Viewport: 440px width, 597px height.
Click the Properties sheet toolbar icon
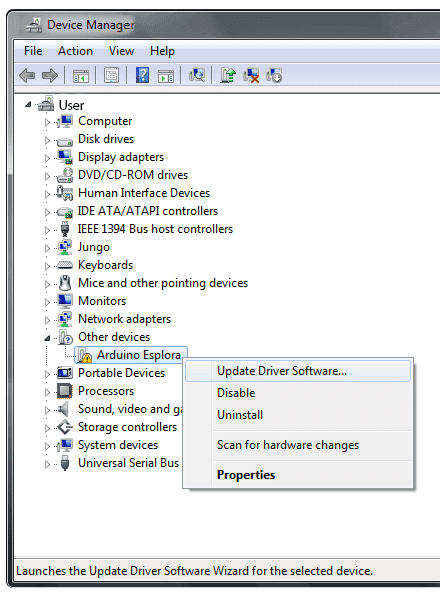pyautogui.click(x=112, y=75)
